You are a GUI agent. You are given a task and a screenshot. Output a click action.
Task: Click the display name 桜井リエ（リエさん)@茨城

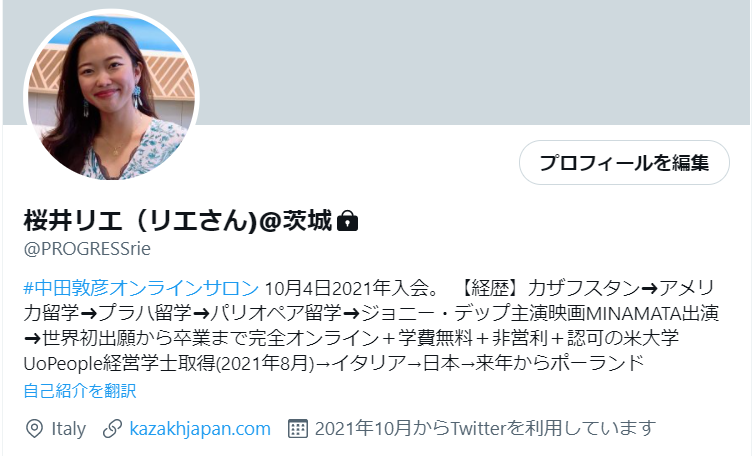177,221
